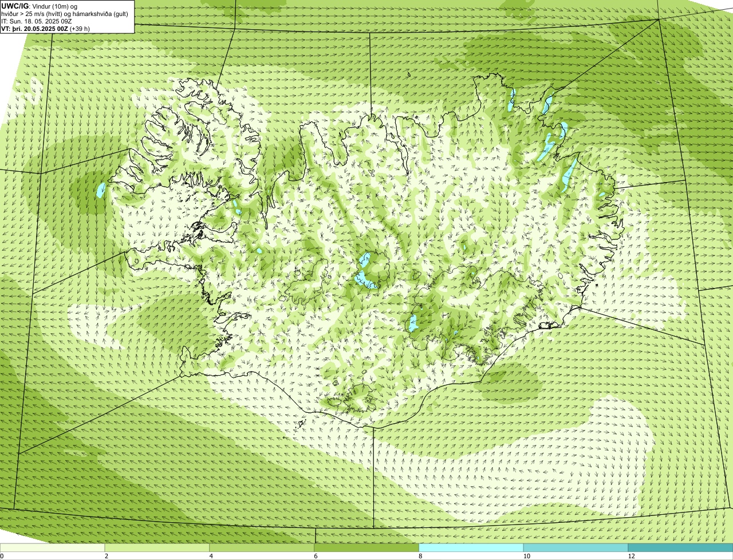733x560 pixels.
Task: Click the legend tick label "2"
Action: pyautogui.click(x=106, y=556)
